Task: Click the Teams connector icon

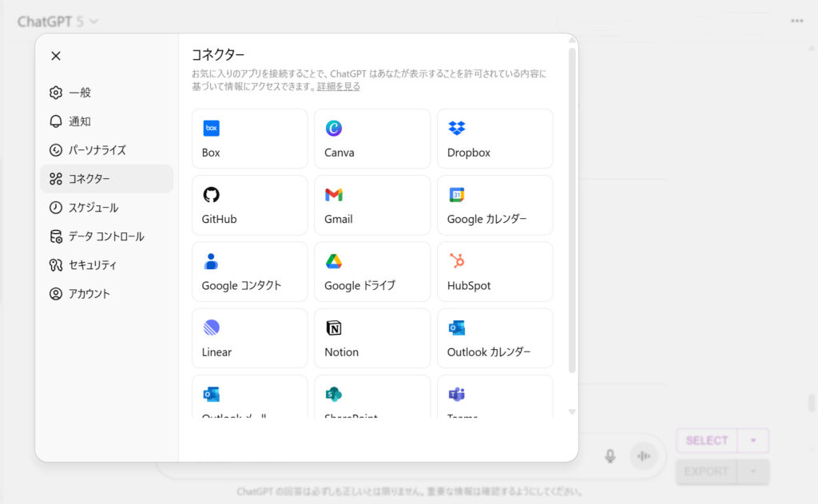Action: (456, 395)
